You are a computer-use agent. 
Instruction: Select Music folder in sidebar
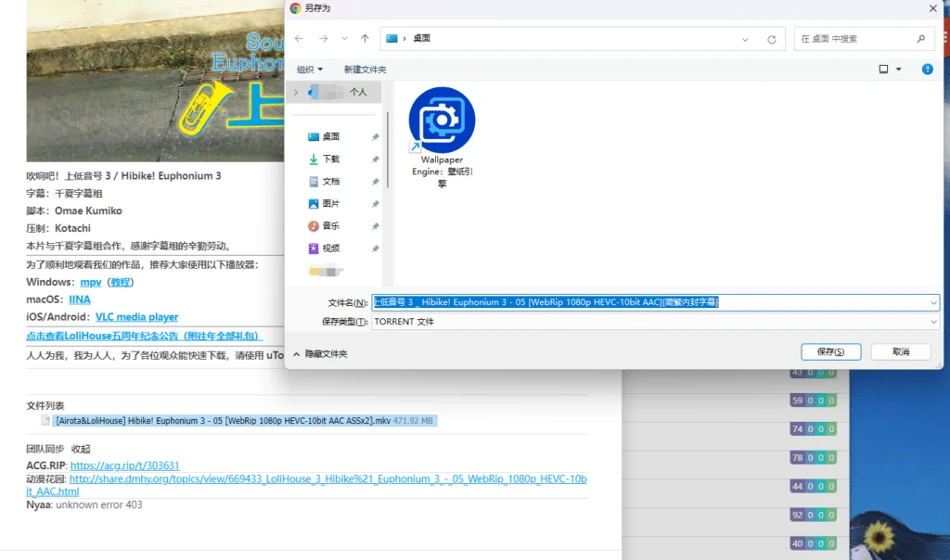coord(331,226)
